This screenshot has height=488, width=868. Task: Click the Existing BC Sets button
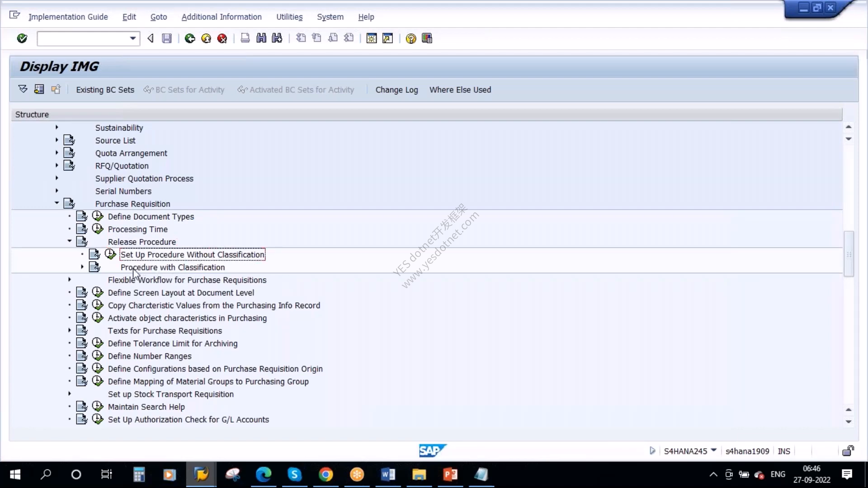105,89
